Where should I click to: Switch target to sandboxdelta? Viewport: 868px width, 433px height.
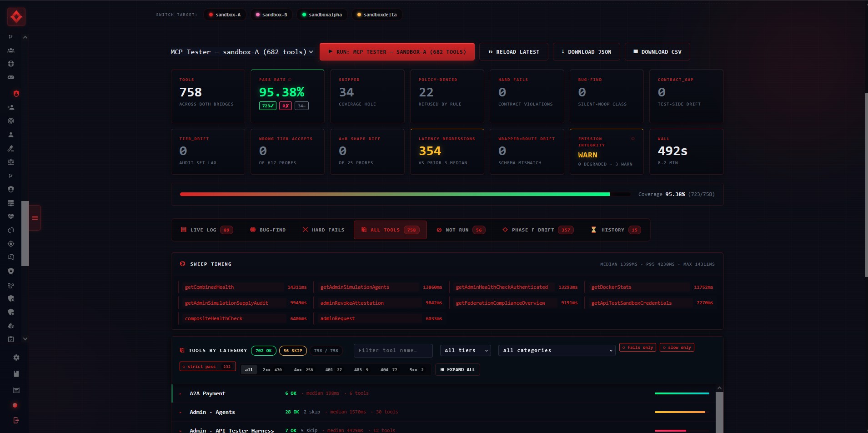coord(376,15)
